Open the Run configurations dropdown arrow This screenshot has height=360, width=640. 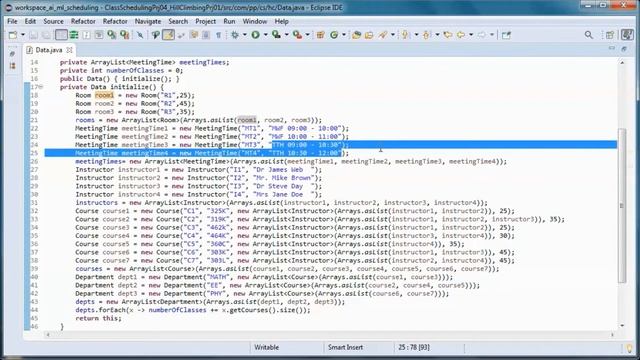click(x=265, y=35)
